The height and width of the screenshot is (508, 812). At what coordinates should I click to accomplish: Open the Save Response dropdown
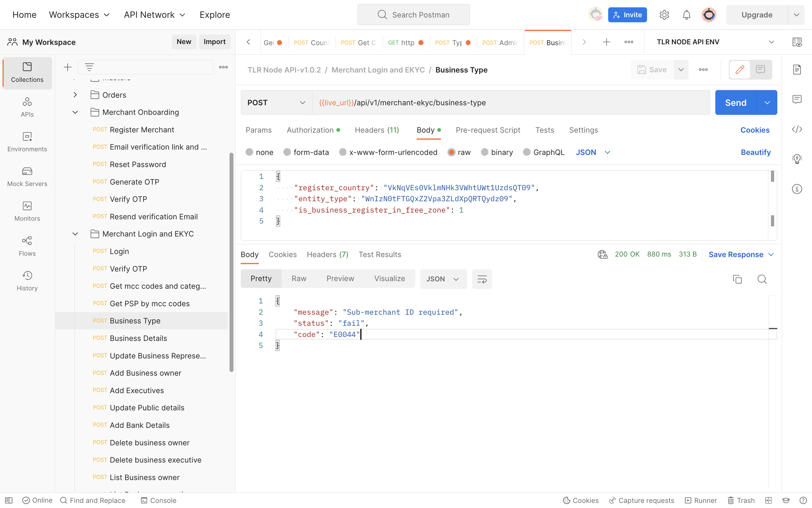(741, 254)
